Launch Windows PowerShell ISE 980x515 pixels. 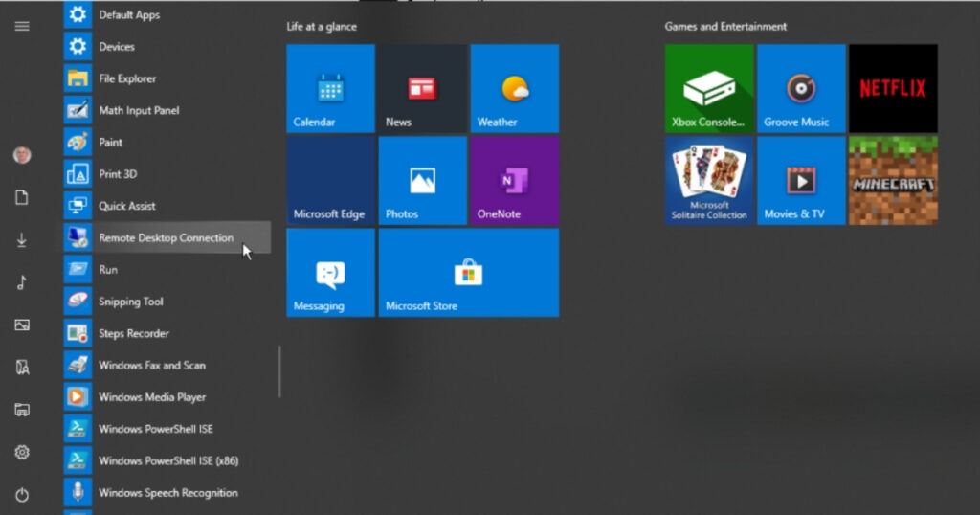click(167, 429)
